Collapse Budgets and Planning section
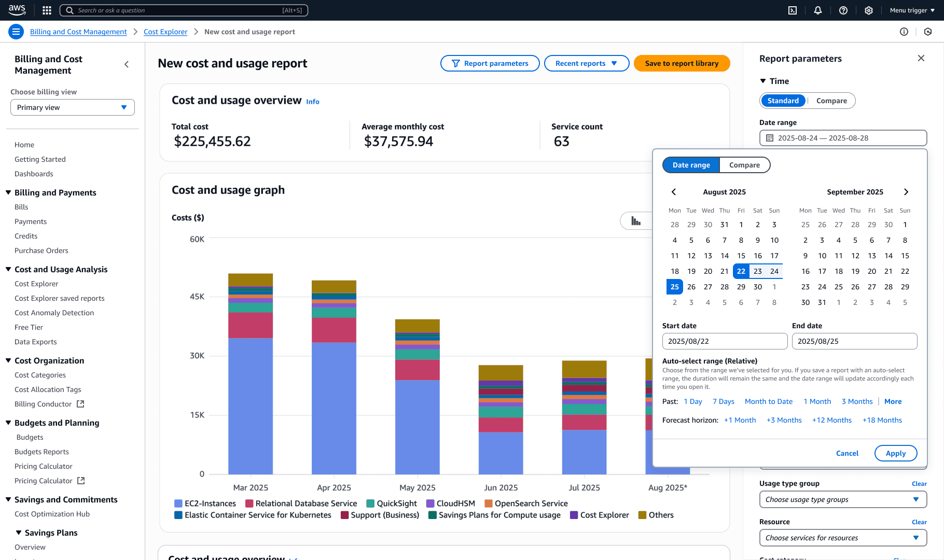 pyautogui.click(x=8, y=423)
